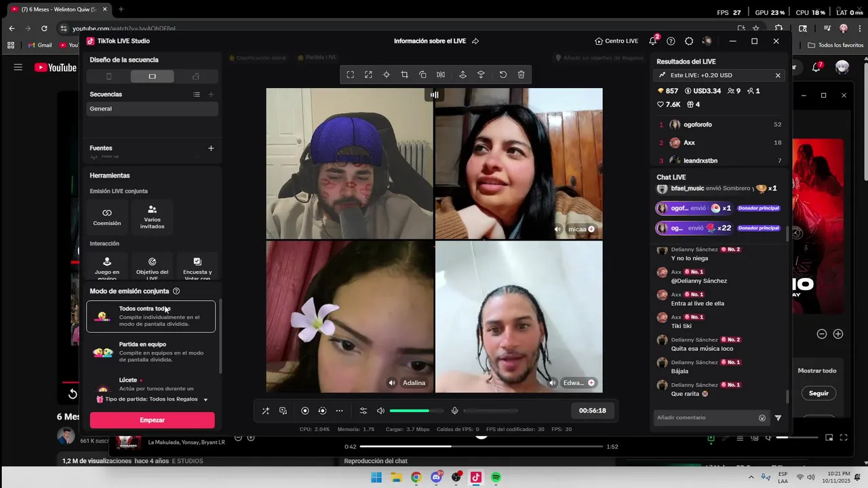Click Seguir in the background window
This screenshot has height=488, width=868.
coord(818,393)
